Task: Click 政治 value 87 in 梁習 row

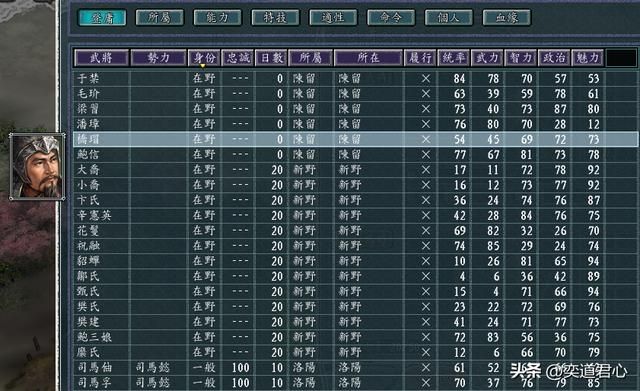Action: (x=560, y=109)
